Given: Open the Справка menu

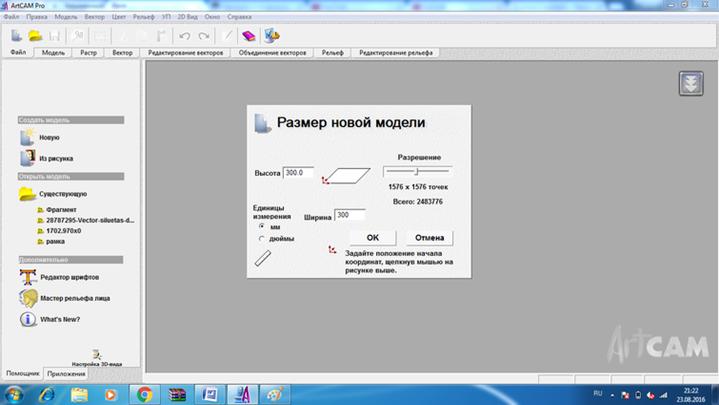Looking at the screenshot, I should pyautogui.click(x=239, y=17).
